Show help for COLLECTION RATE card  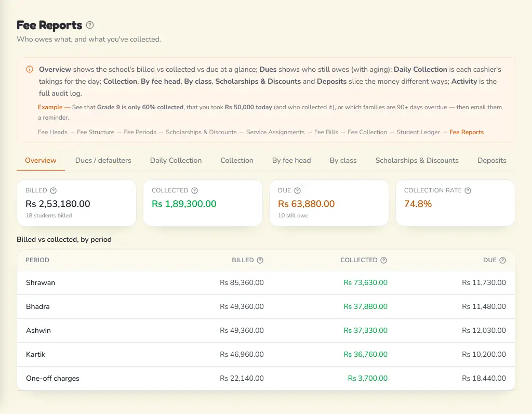click(x=468, y=190)
